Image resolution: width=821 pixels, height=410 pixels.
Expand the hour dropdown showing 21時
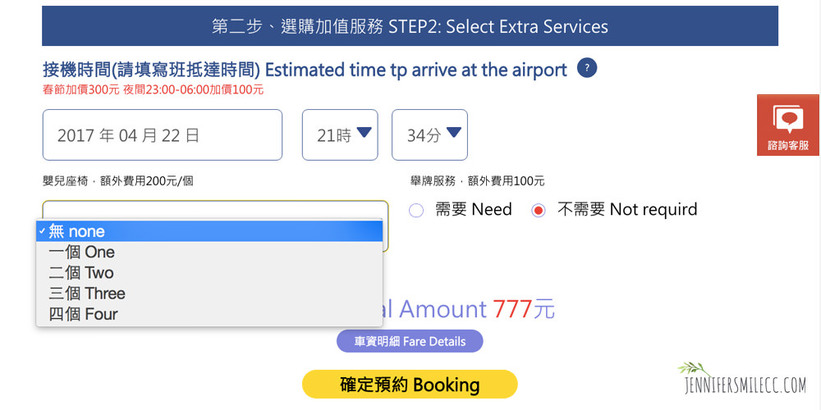340,135
